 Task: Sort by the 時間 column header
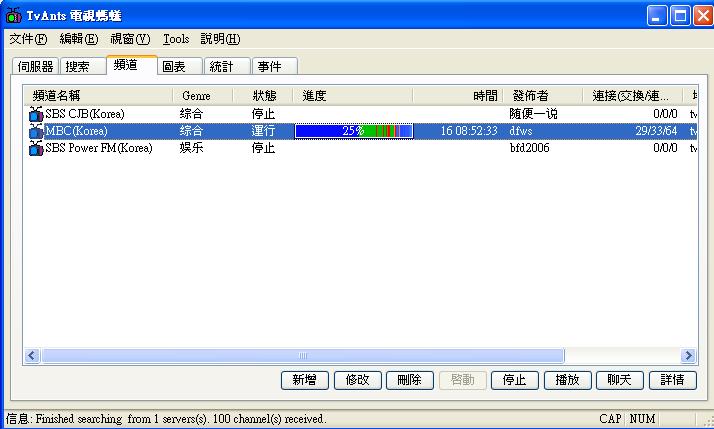[x=458, y=96]
